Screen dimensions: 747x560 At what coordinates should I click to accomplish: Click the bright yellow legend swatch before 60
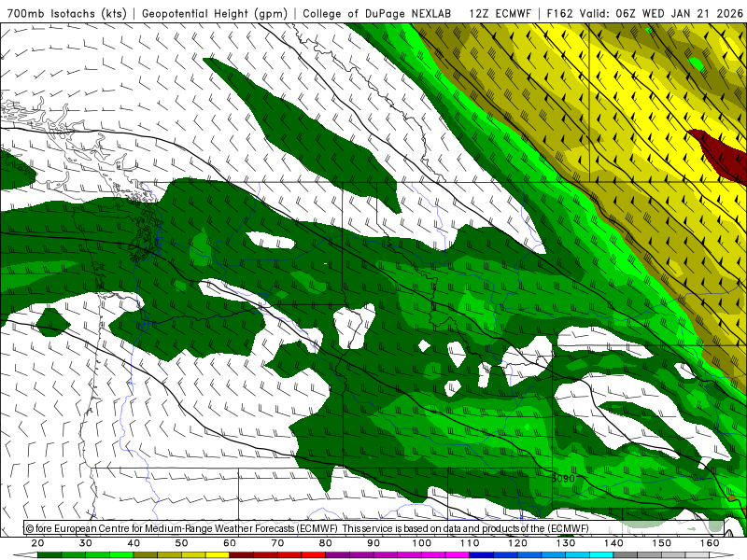pos(218,555)
